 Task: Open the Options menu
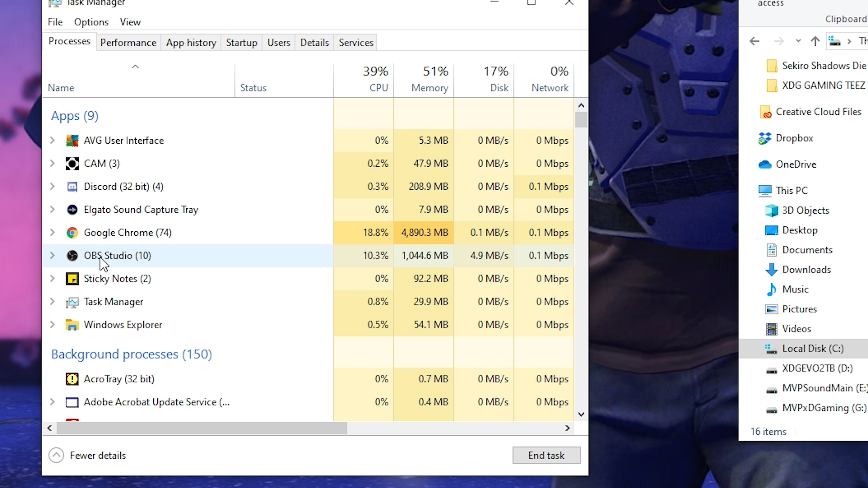(91, 22)
